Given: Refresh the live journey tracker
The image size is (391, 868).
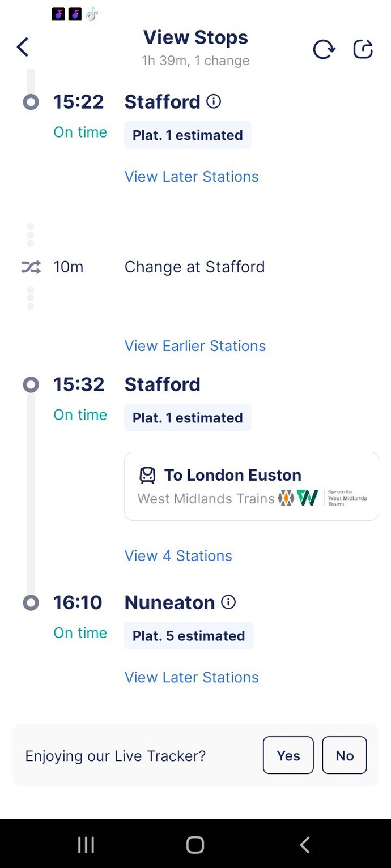Looking at the screenshot, I should coord(324,49).
